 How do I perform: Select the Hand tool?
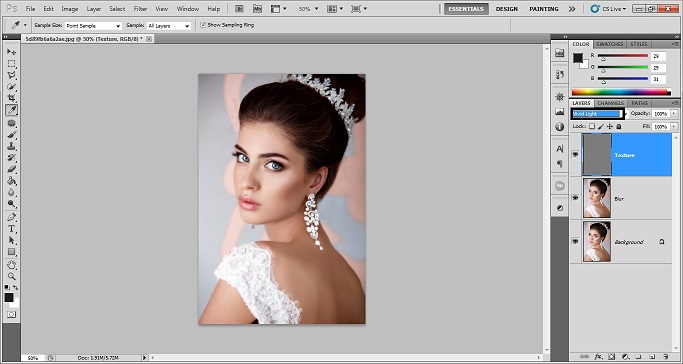tap(11, 265)
